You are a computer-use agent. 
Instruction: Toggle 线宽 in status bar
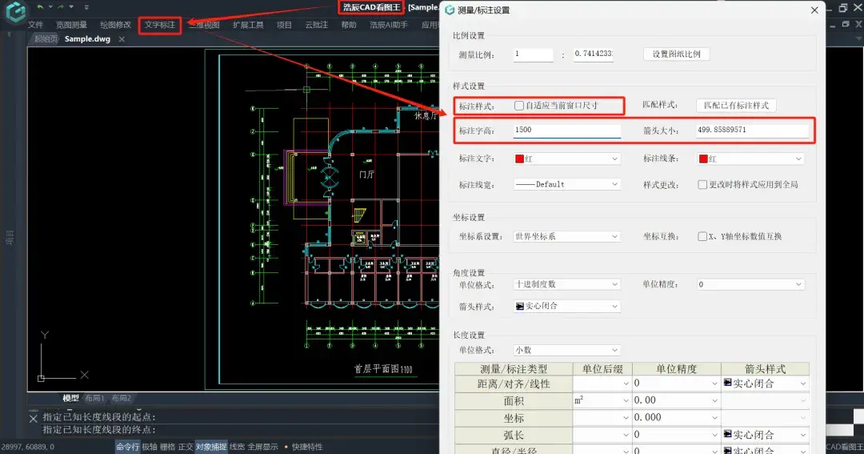pos(237,447)
